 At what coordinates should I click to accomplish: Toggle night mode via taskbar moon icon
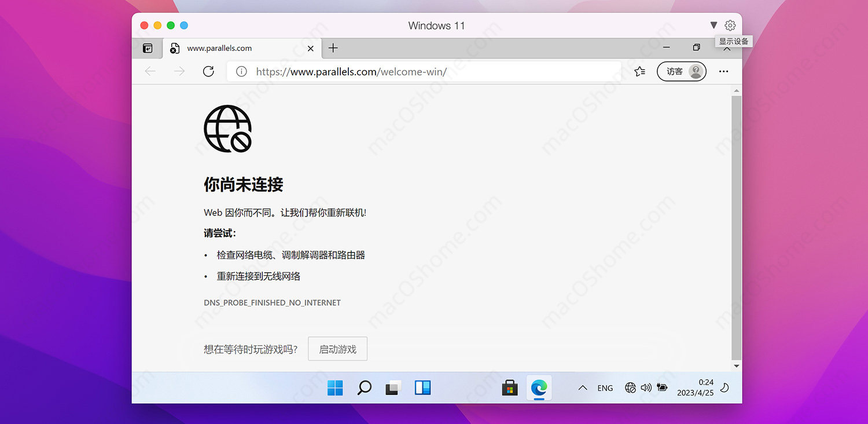click(724, 388)
